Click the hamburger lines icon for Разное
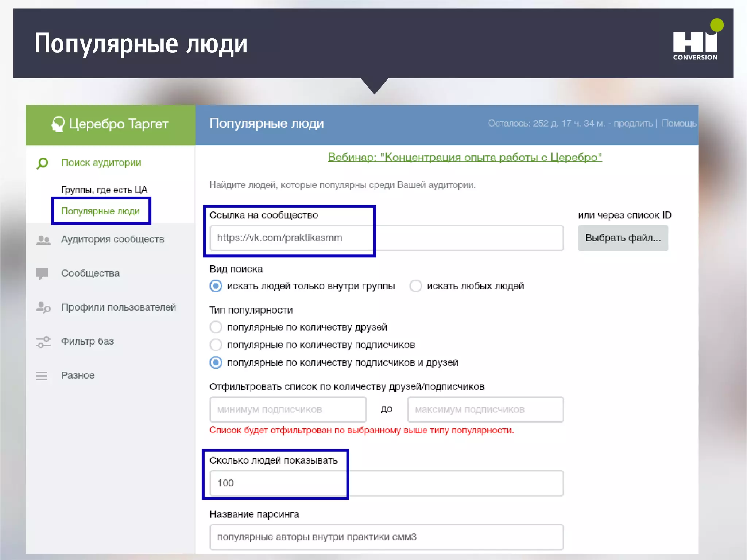 [42, 376]
